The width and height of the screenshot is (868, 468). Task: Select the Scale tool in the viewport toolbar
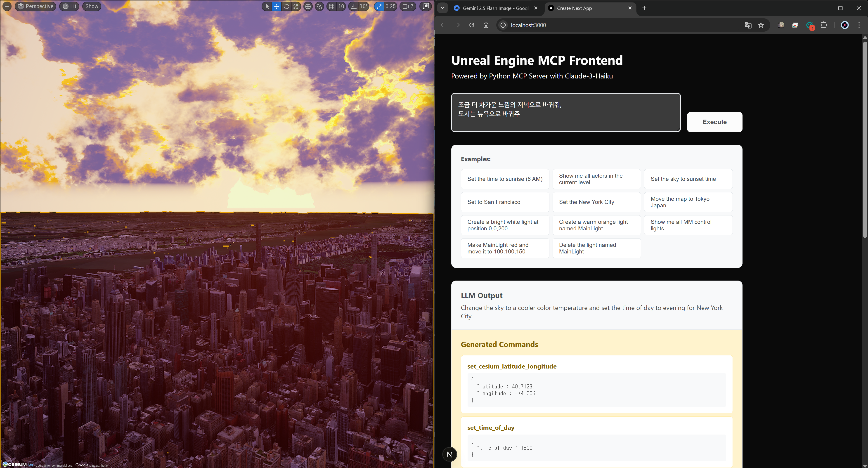296,6
